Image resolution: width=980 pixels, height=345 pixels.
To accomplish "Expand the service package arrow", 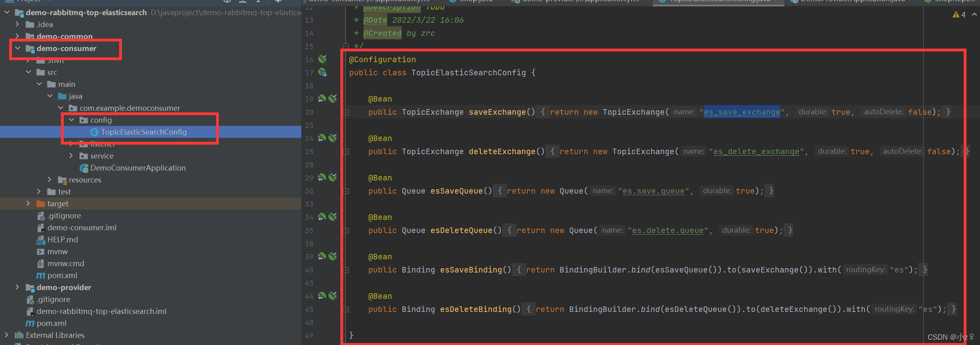I will (x=71, y=156).
